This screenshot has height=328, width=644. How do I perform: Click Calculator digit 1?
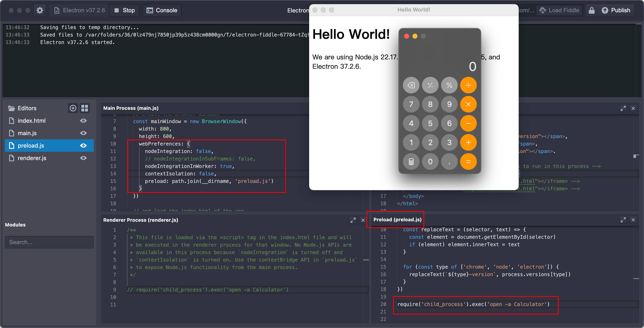(x=411, y=143)
